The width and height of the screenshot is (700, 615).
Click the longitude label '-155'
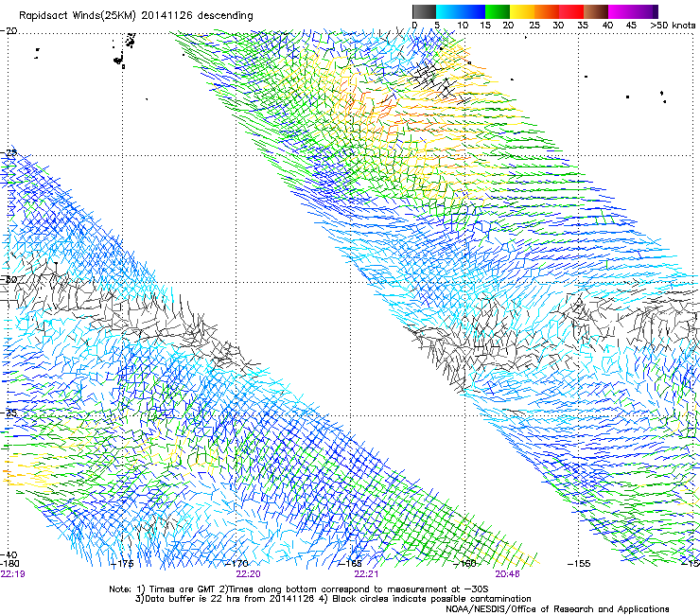579,564
